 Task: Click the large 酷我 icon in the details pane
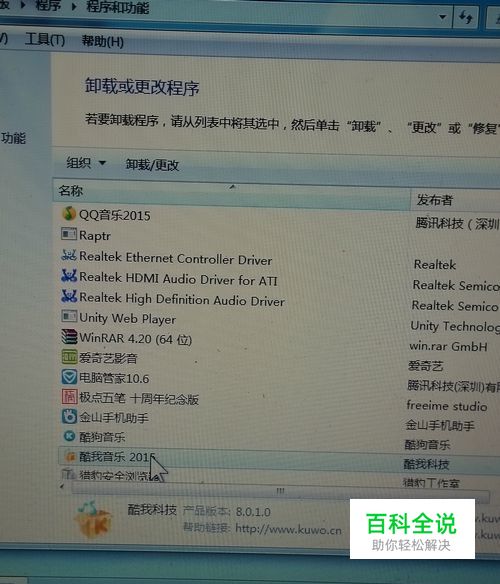(92, 520)
